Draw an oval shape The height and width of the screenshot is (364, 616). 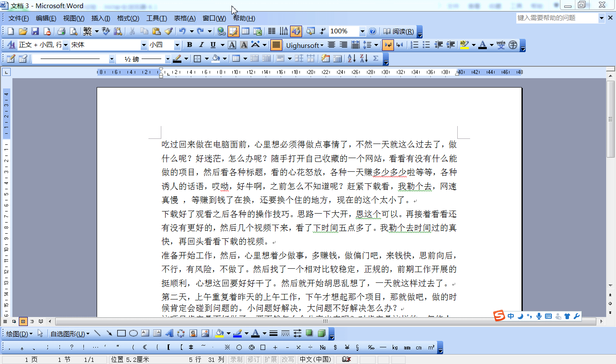tap(133, 333)
